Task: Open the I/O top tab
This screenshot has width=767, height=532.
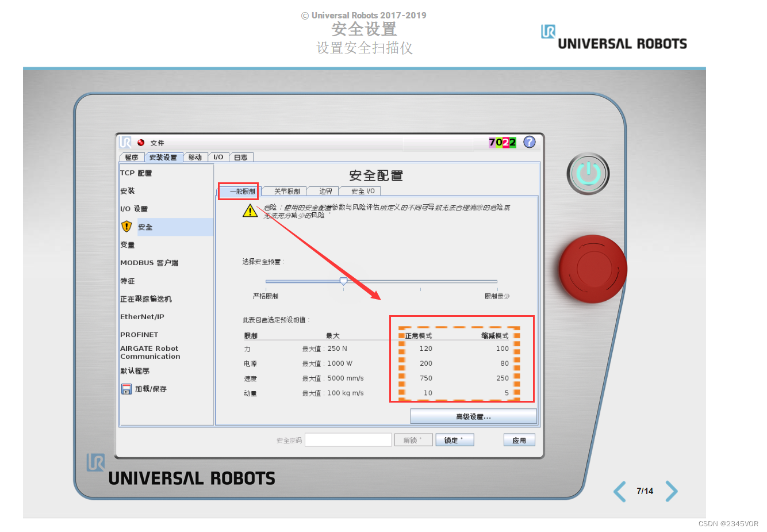Action: pyautogui.click(x=218, y=157)
